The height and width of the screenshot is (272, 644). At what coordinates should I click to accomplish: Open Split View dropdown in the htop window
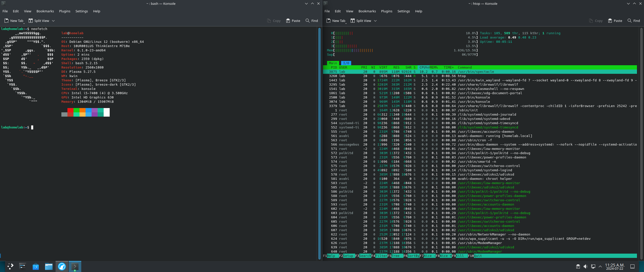tap(375, 21)
